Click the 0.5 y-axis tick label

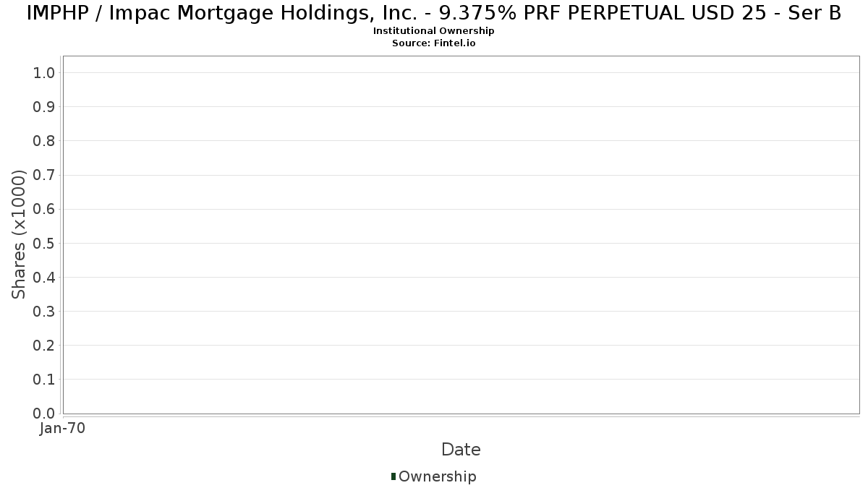pyautogui.click(x=44, y=243)
